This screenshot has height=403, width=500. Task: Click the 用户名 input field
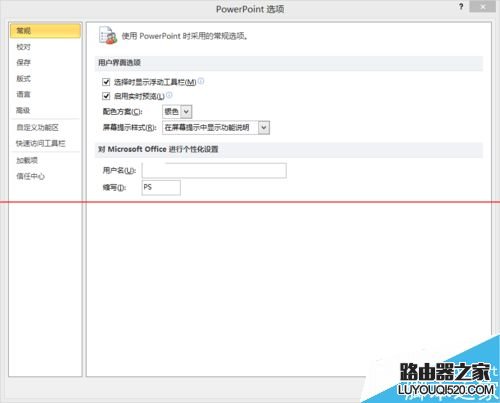(214, 170)
